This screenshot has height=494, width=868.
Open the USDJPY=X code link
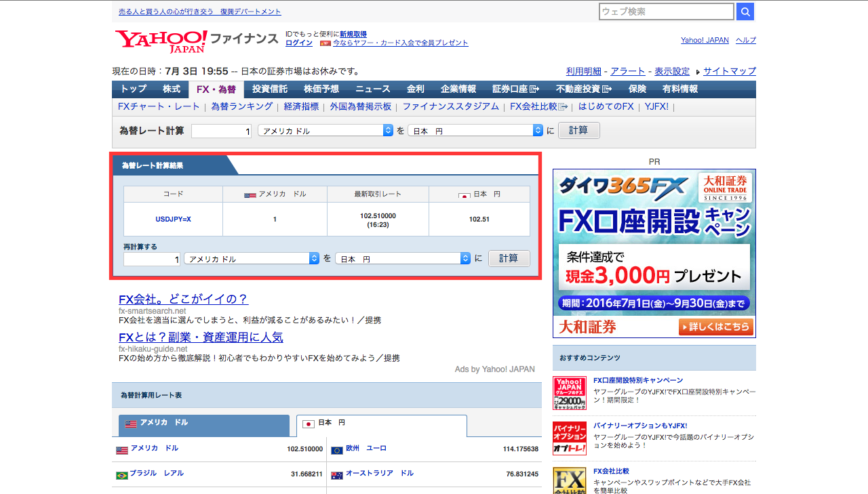click(173, 219)
